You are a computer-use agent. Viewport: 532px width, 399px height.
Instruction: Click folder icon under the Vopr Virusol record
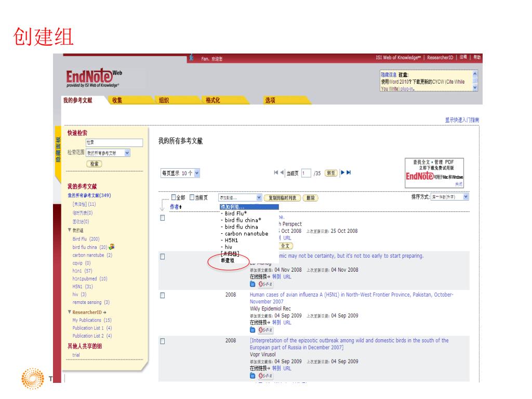pos(252,376)
